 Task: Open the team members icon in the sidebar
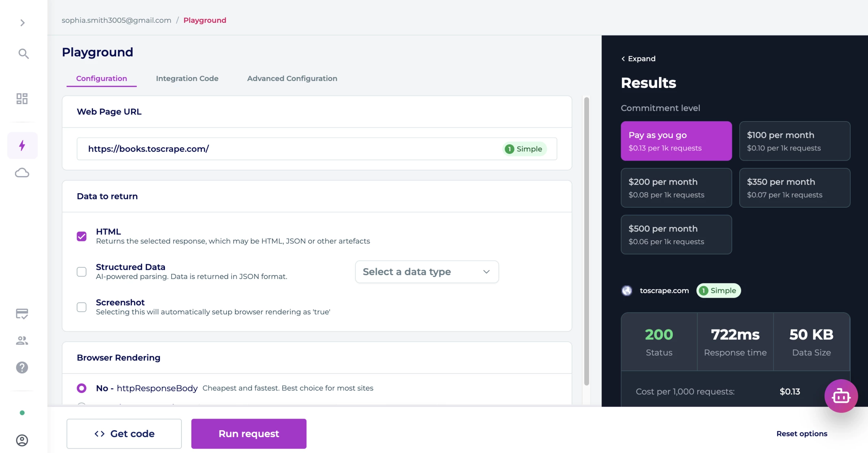[22, 340]
